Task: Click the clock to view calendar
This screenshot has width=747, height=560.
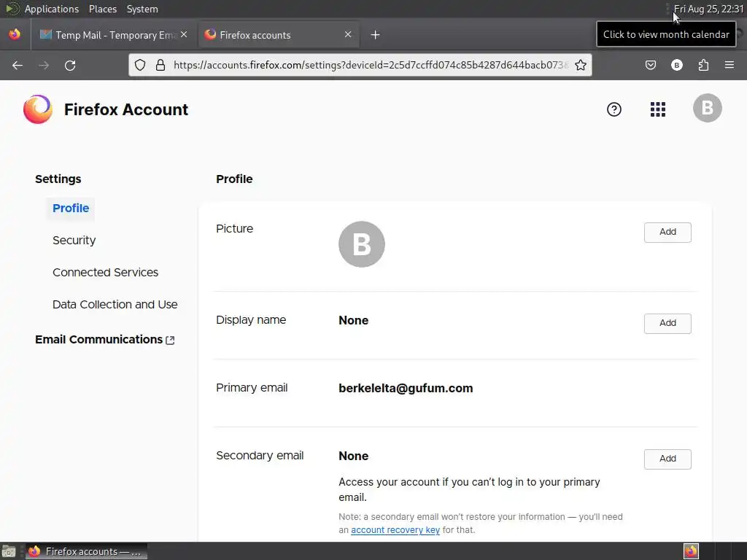Action: tap(708, 9)
